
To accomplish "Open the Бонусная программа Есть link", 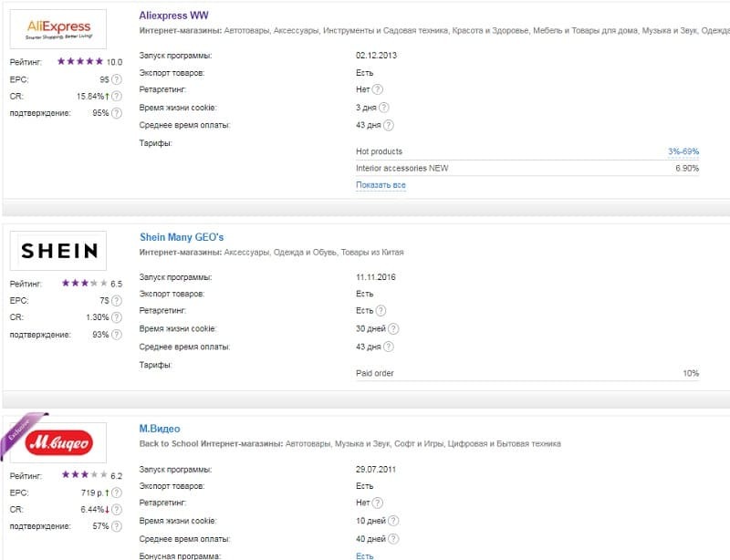I will (x=364, y=555).
